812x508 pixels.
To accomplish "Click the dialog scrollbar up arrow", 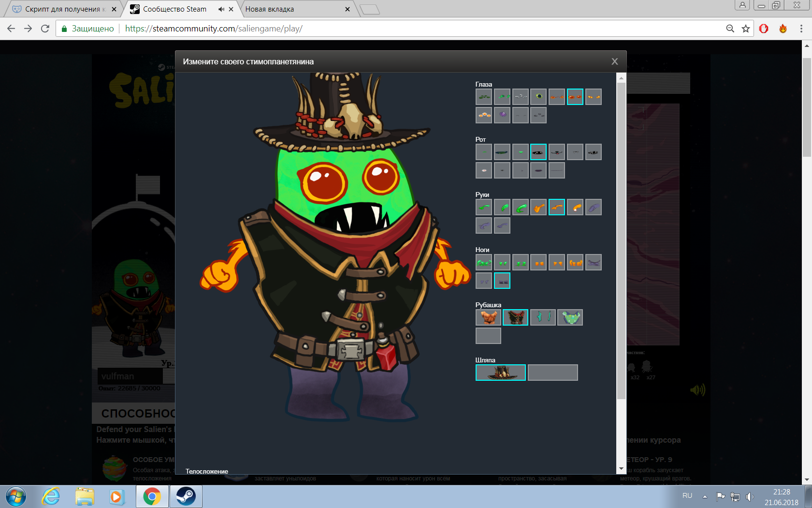I will point(622,78).
